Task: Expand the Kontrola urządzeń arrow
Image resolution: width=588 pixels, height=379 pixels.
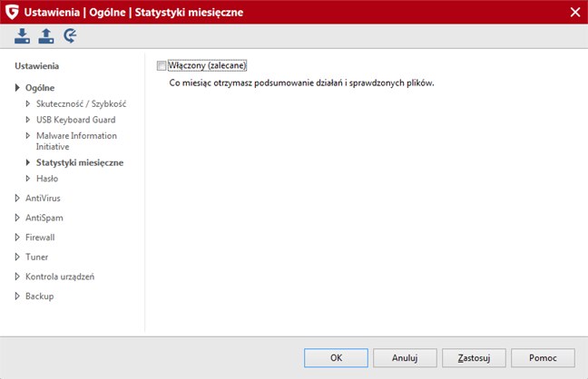Action: pos(17,277)
